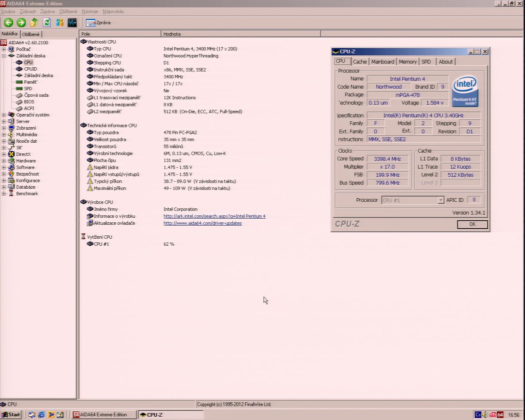Expand the Počítač tree node

(4, 49)
